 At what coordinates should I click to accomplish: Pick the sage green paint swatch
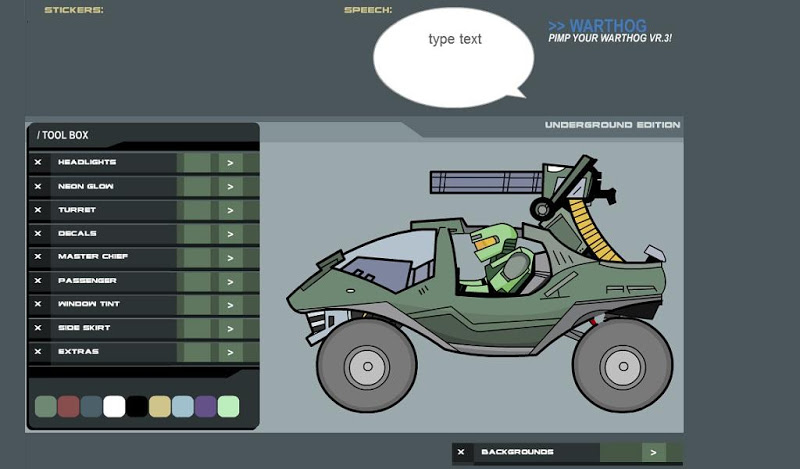point(45,407)
